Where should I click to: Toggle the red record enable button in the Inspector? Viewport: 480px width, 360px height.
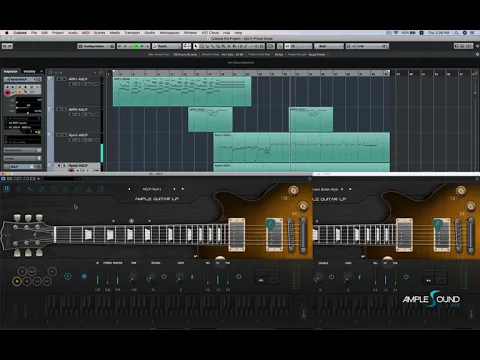point(7,93)
